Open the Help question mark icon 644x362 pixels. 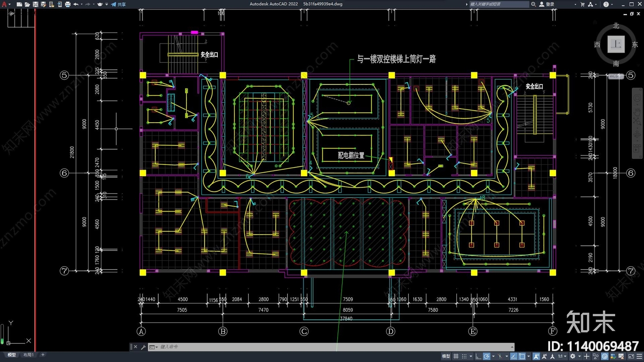coord(606,4)
